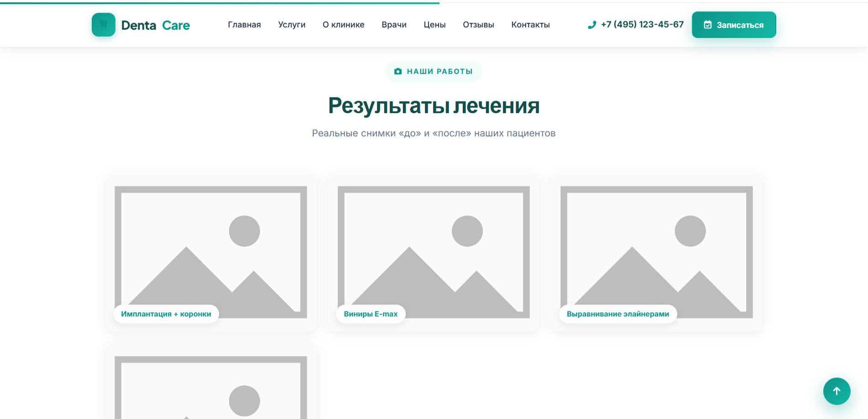Click the Результаты лечения heading
This screenshot has height=419, width=868.
coord(434,105)
